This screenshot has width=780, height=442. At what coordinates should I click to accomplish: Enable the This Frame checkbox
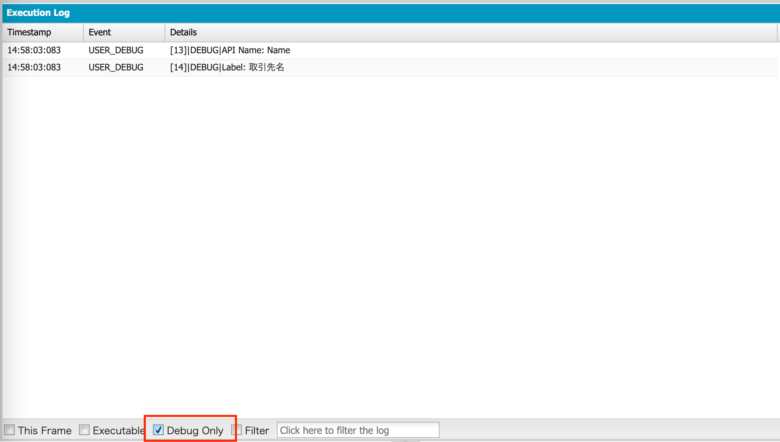click(9, 430)
